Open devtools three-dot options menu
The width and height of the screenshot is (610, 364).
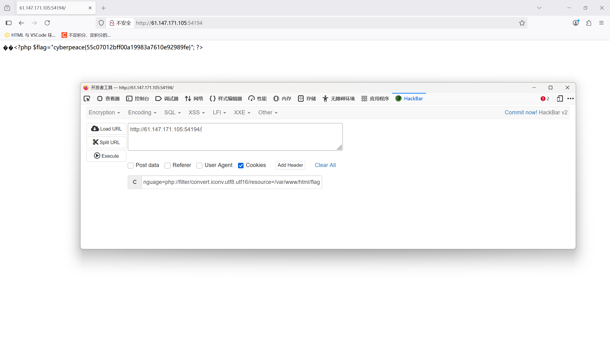click(x=570, y=99)
